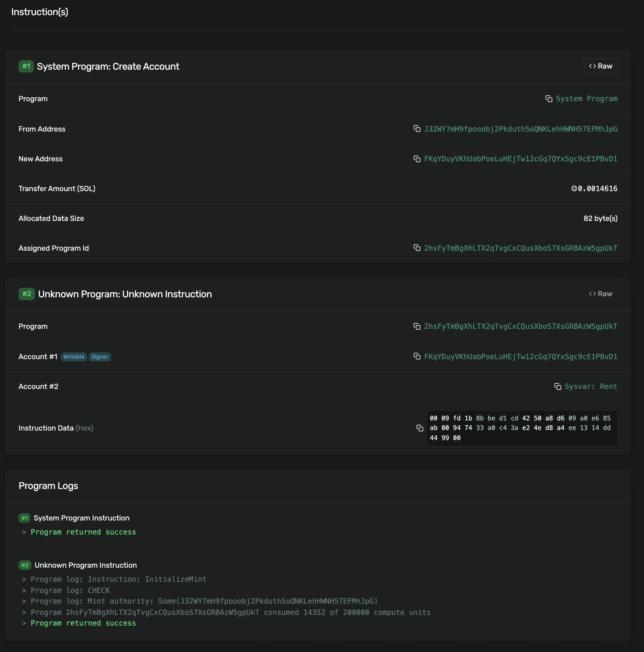
Task: Open Raw view for Unknown Instruction
Action: (x=601, y=294)
